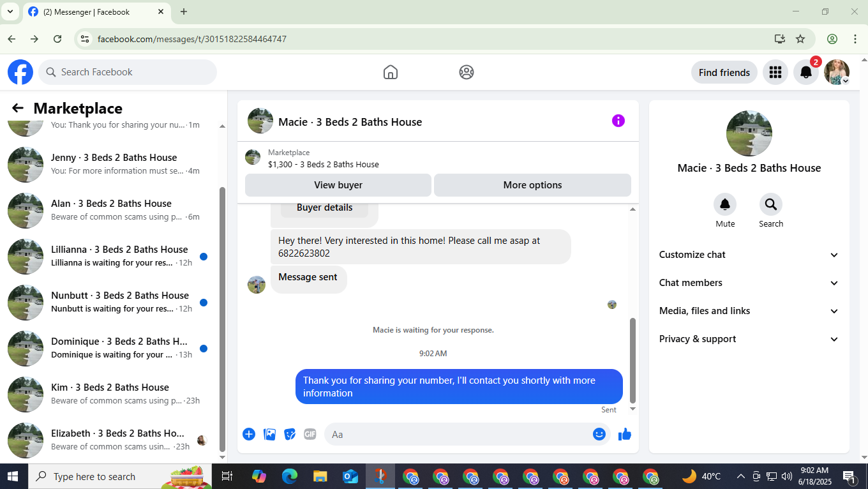Open the Windows notification center
The image size is (868, 489).
[x=849, y=476]
